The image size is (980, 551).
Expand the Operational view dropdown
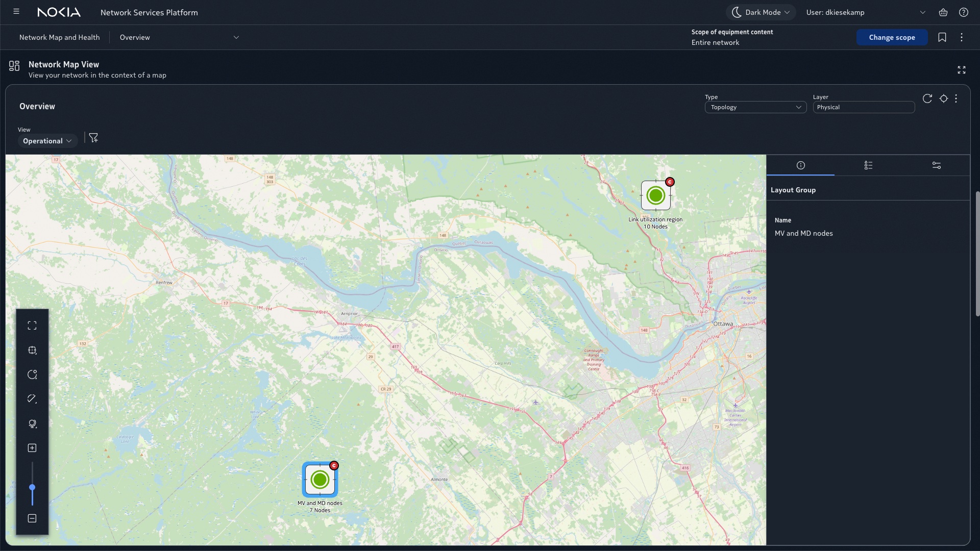click(x=47, y=141)
